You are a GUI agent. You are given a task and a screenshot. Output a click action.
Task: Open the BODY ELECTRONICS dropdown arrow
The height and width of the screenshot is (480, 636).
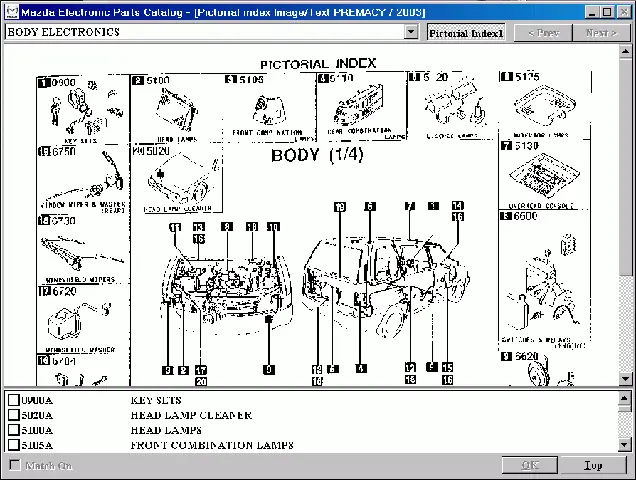coord(411,32)
